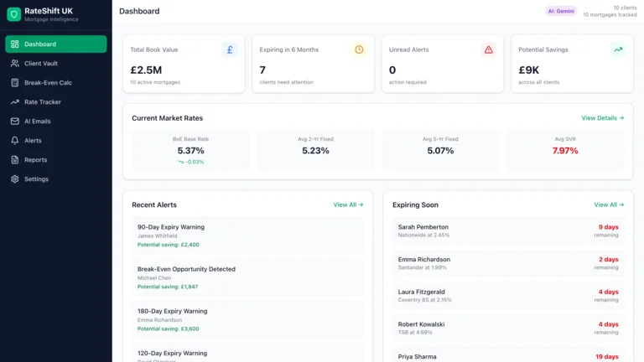Click the Client Vault people icon
644x362 pixels.
click(15, 63)
